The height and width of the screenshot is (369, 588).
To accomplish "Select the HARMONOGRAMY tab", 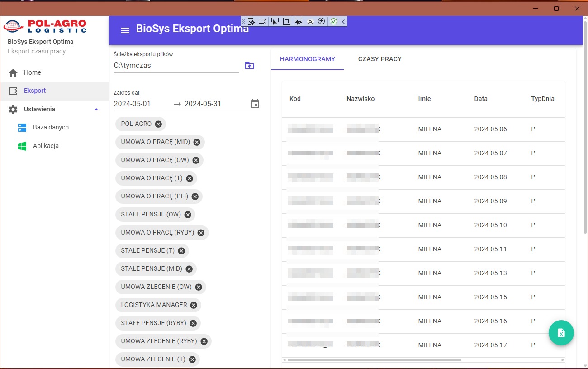I will (308, 59).
